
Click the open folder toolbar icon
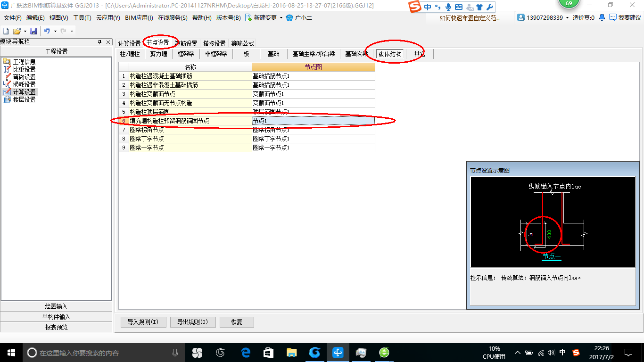(x=17, y=31)
